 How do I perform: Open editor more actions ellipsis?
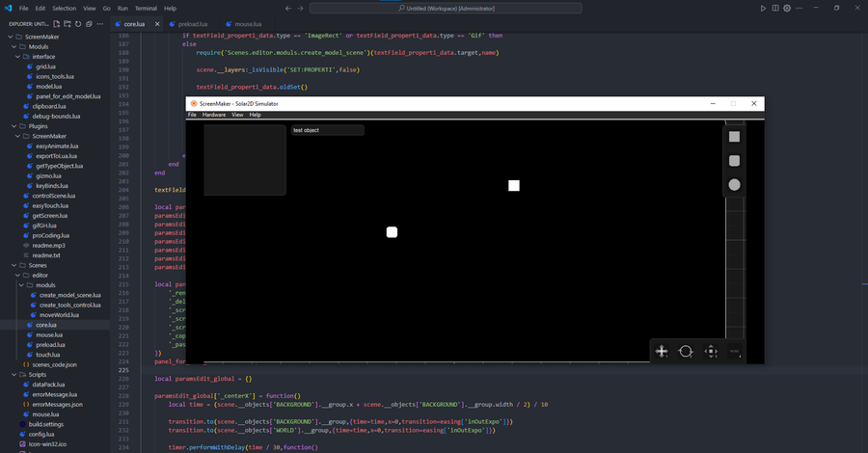pos(799,9)
